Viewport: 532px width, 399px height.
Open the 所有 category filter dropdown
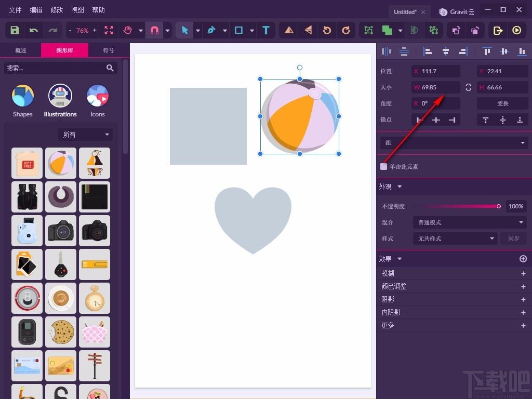(x=86, y=135)
